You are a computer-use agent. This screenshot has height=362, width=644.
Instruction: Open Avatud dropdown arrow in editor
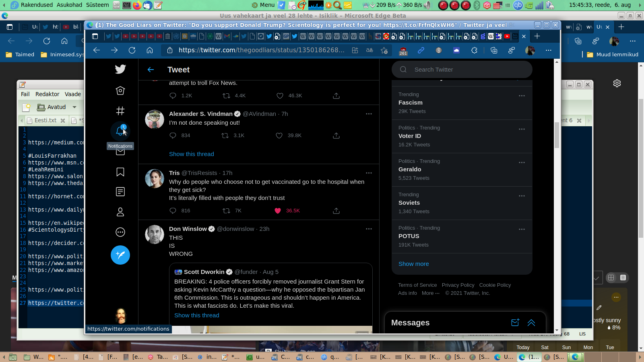coord(74,107)
